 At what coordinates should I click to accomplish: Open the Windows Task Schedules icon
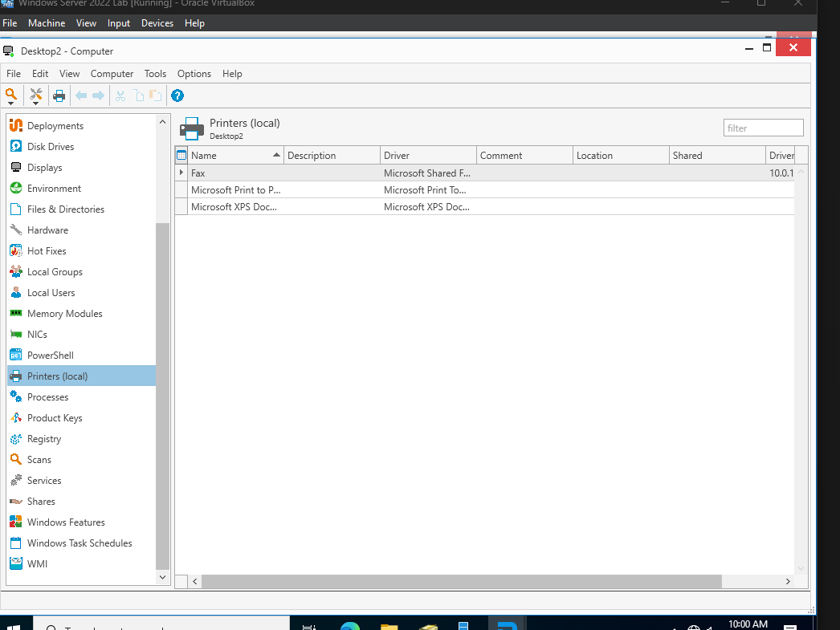point(16,543)
